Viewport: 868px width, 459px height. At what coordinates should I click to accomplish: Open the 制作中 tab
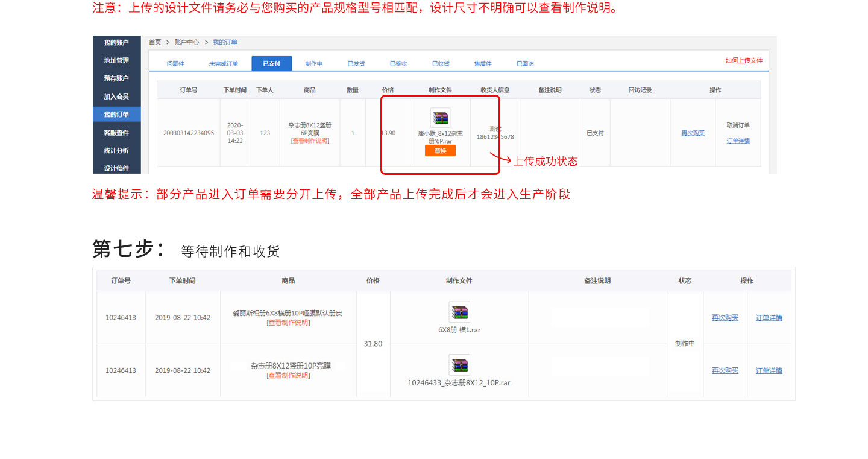pyautogui.click(x=313, y=63)
